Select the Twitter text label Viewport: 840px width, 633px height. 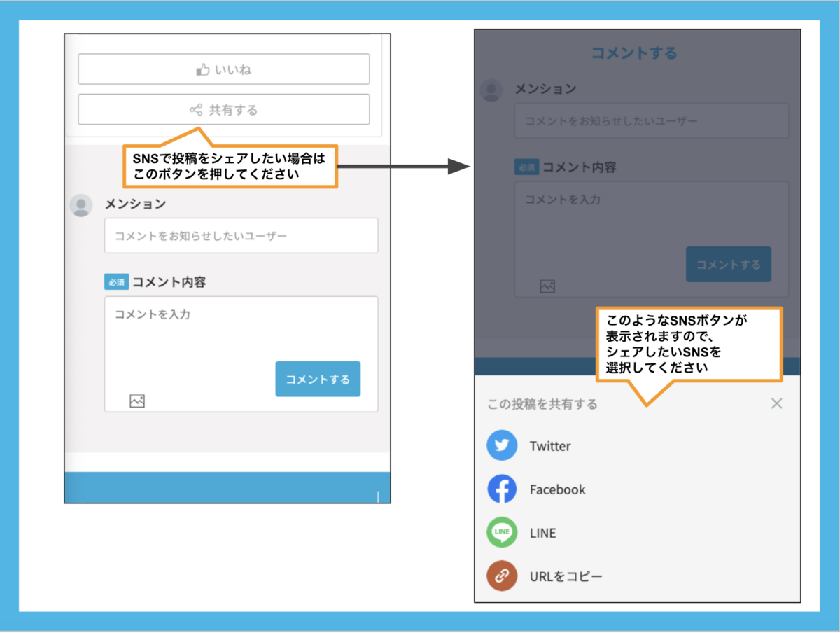pyautogui.click(x=549, y=446)
